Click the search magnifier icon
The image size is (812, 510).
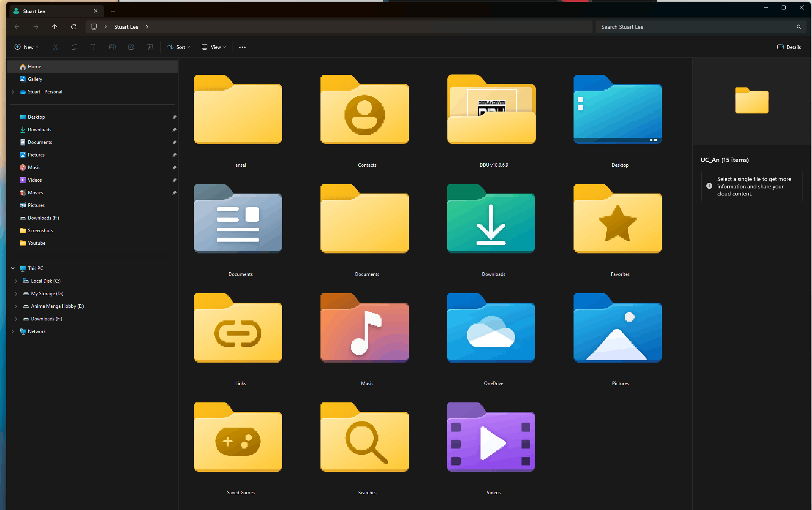coord(799,27)
